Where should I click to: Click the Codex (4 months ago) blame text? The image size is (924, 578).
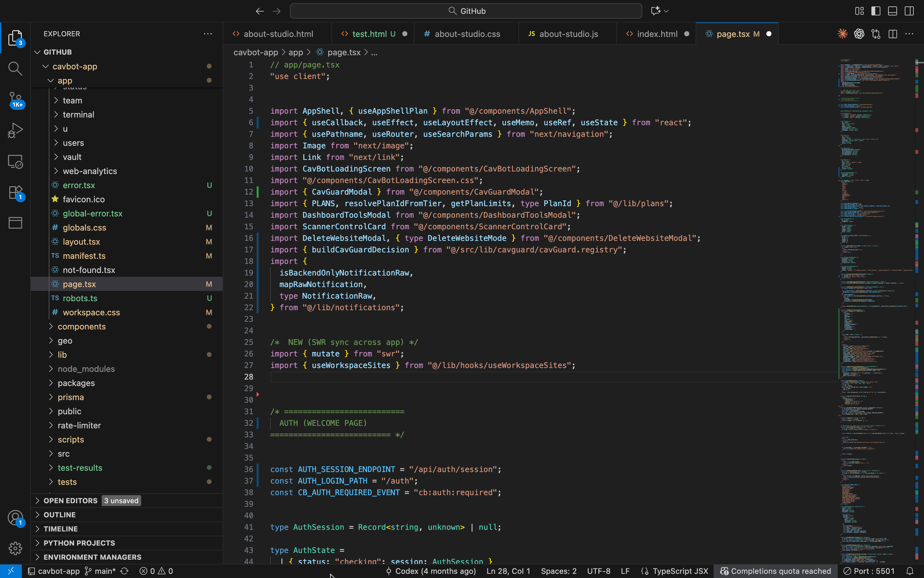431,571
